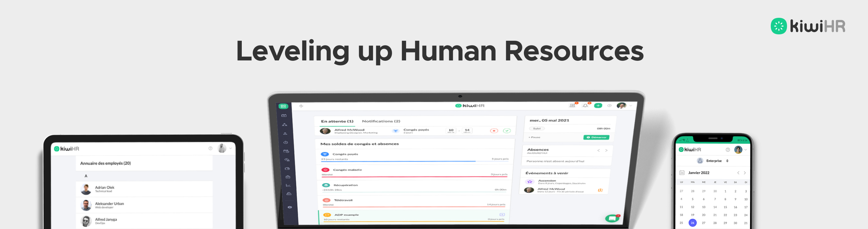Click the 'Annuaire des employés (20)' heading
The image size is (868, 229).
[105, 163]
